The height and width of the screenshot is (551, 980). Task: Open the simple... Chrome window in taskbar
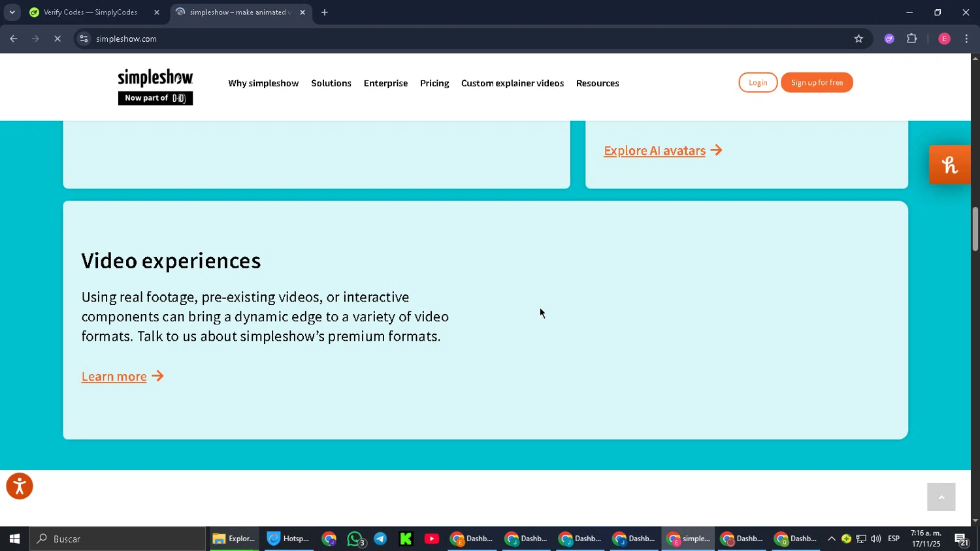(688, 539)
